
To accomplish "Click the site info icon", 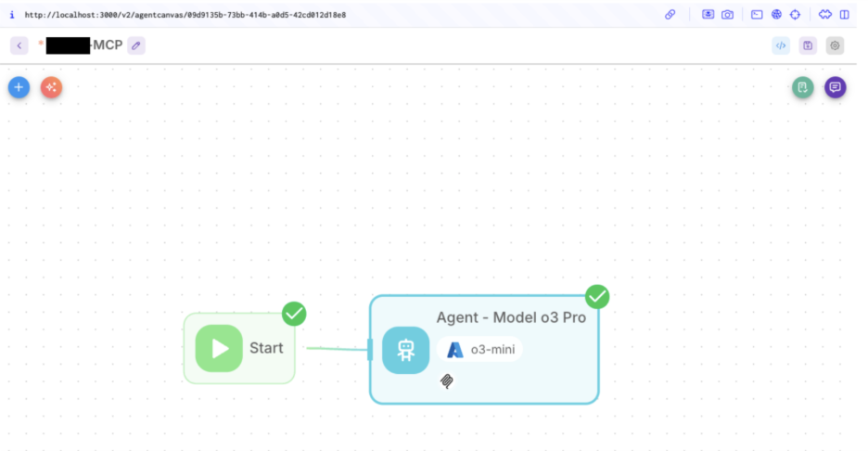I will pyautogui.click(x=12, y=15).
